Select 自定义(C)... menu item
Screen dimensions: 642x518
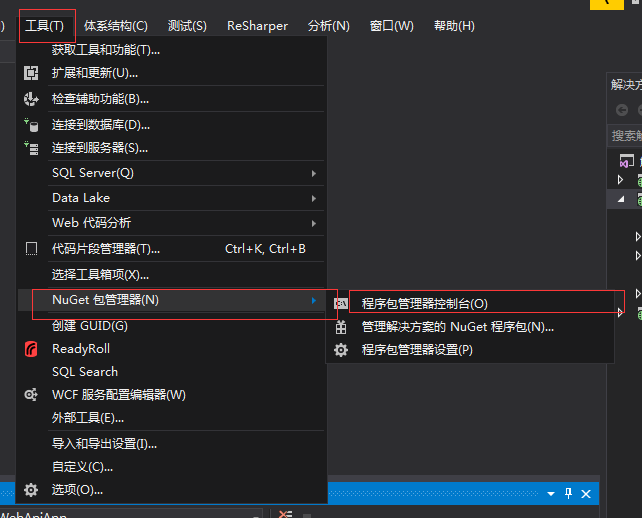coord(82,467)
